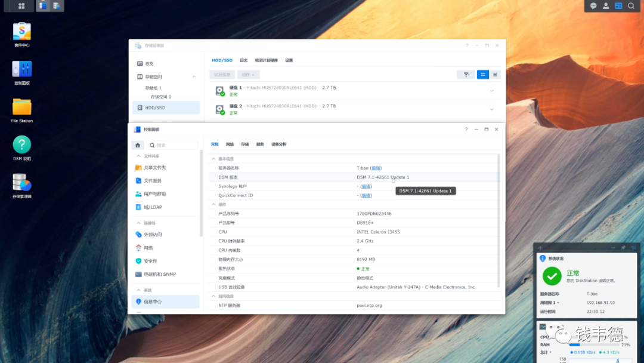Open help in Storage Manager window
Screen dimensions: 644x363
[466, 45]
